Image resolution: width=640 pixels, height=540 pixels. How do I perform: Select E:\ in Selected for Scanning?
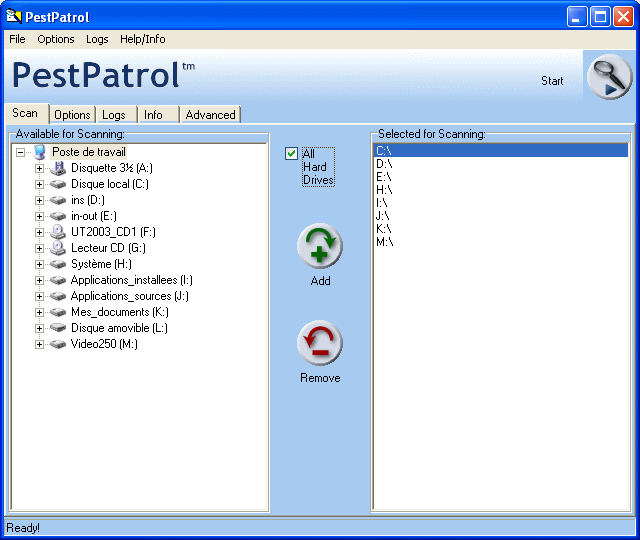point(501,177)
